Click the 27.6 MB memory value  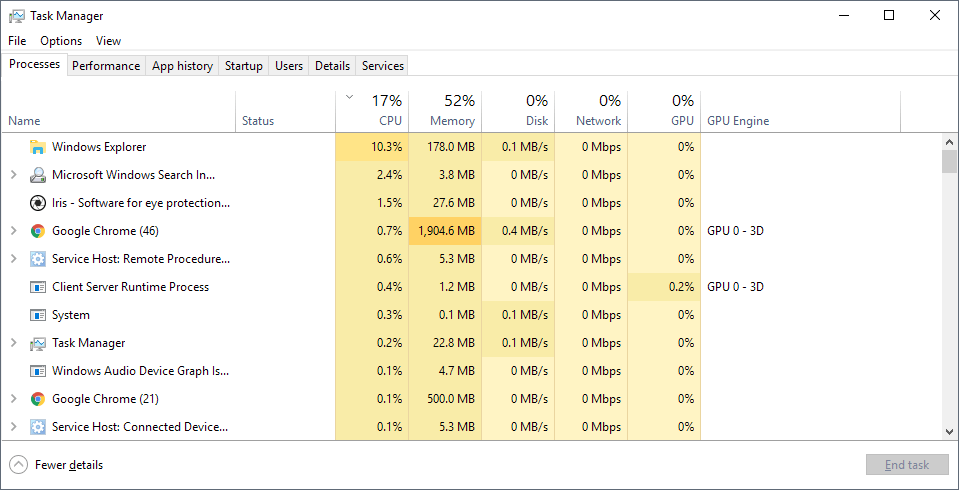(x=455, y=203)
